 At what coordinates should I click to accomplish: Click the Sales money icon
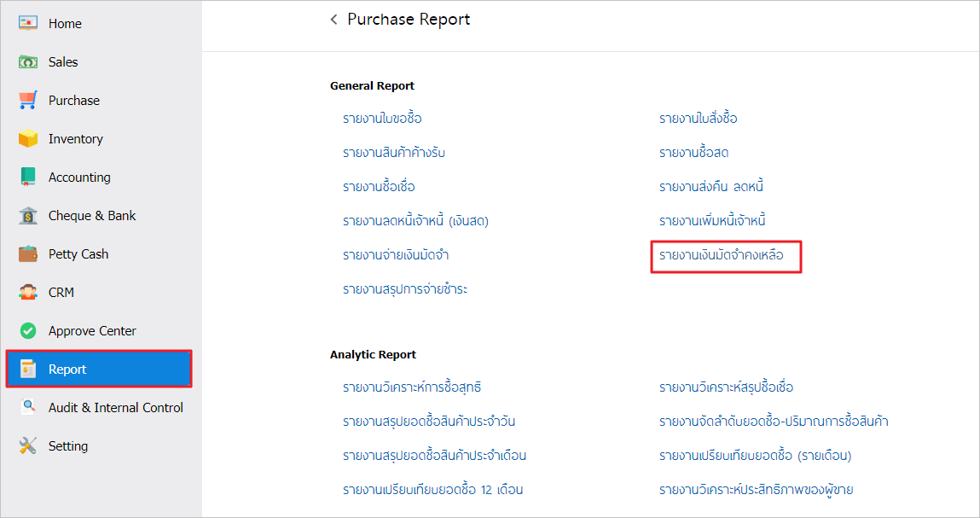pyautogui.click(x=28, y=62)
